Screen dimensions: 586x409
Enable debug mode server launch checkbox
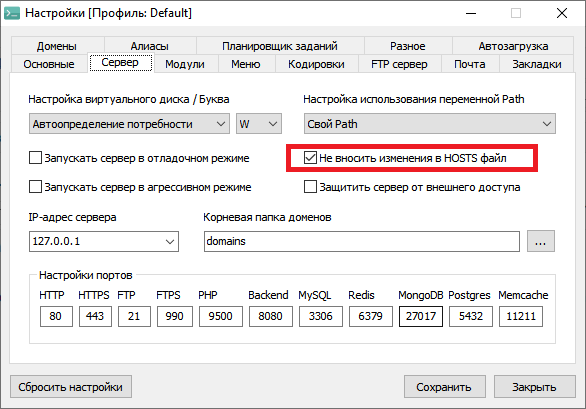[36, 158]
